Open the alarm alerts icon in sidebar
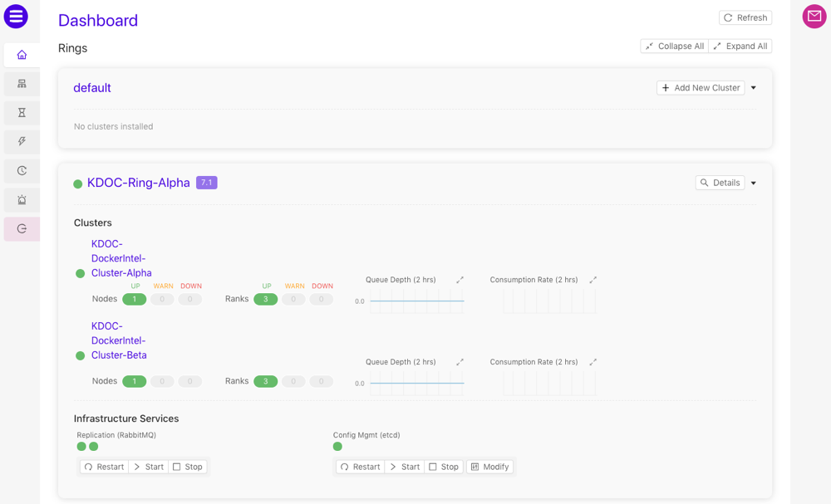Image resolution: width=831 pixels, height=504 pixels. [21, 199]
